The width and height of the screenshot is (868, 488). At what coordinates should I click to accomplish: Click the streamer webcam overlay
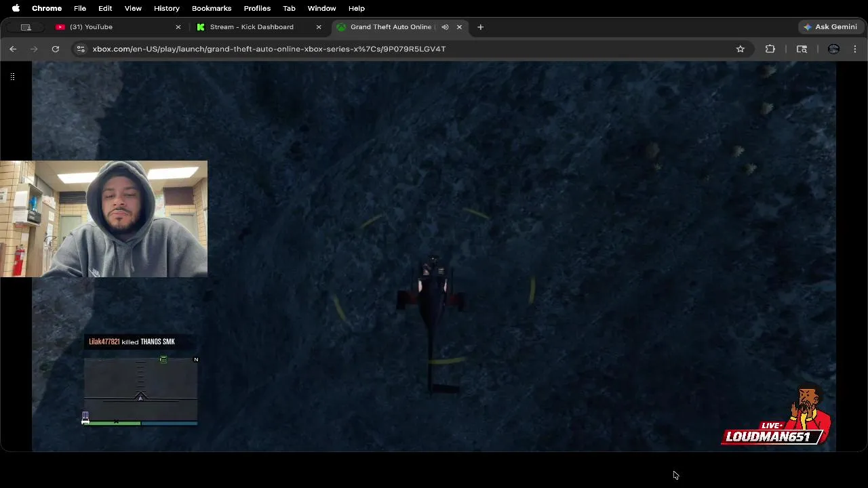[104, 219]
